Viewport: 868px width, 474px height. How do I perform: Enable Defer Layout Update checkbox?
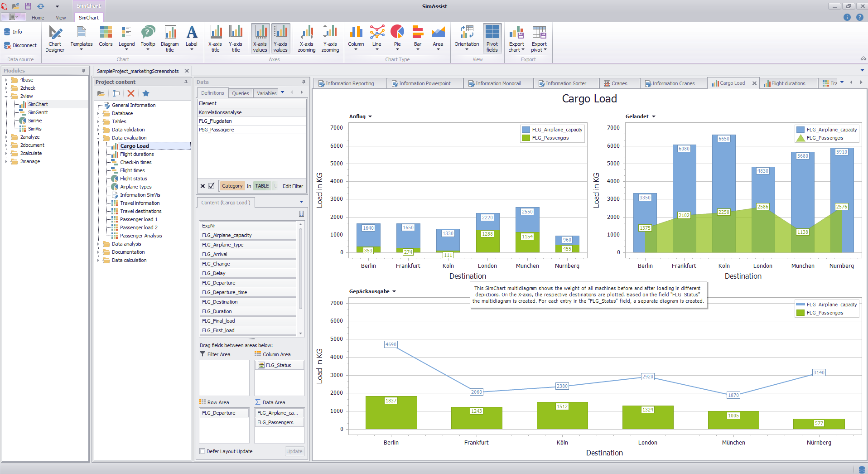203,451
